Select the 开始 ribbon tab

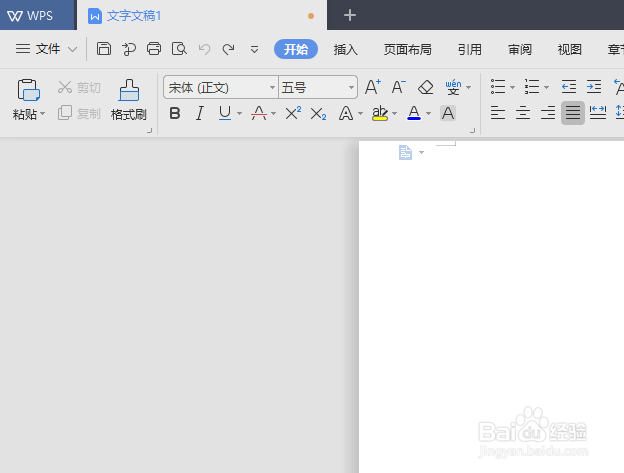[x=296, y=49]
